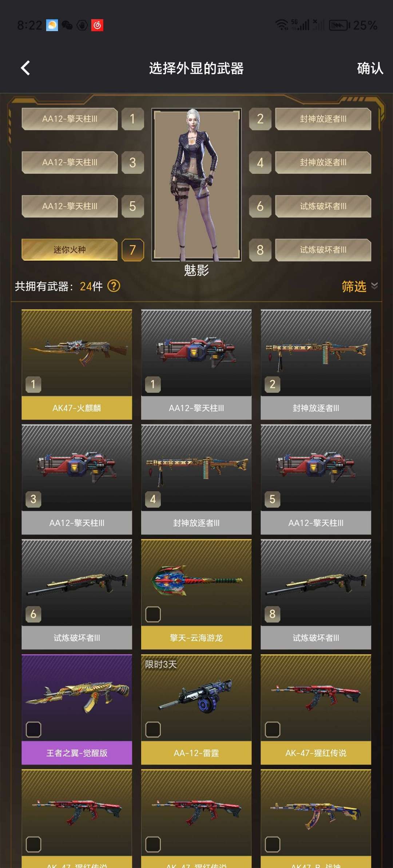Tap the 魅影 character preview image
393x868 pixels.
(196, 185)
